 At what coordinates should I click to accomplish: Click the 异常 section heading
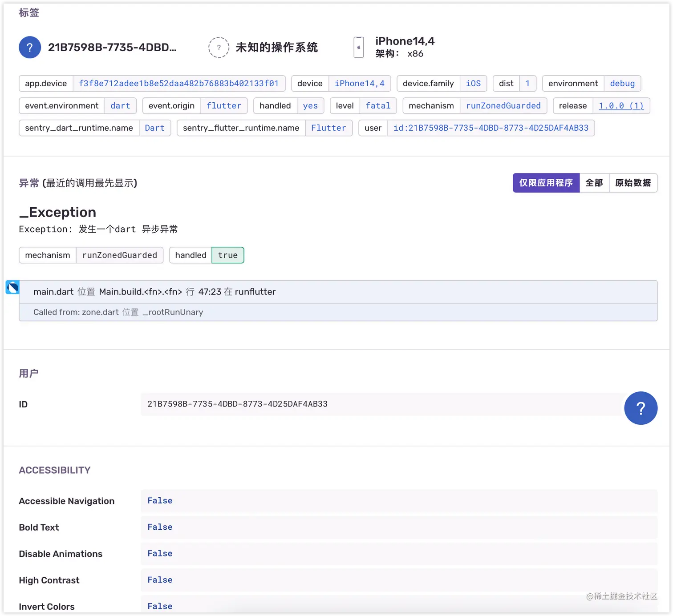[29, 183]
